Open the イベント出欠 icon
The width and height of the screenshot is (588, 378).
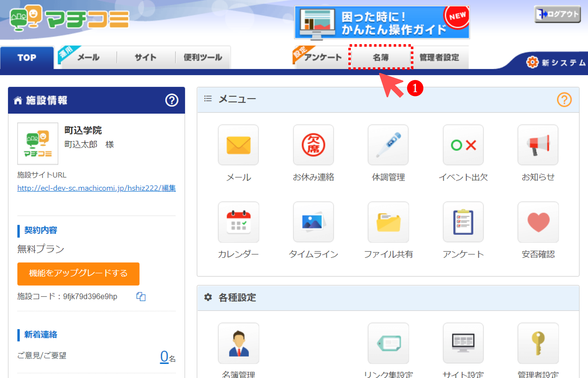click(463, 145)
